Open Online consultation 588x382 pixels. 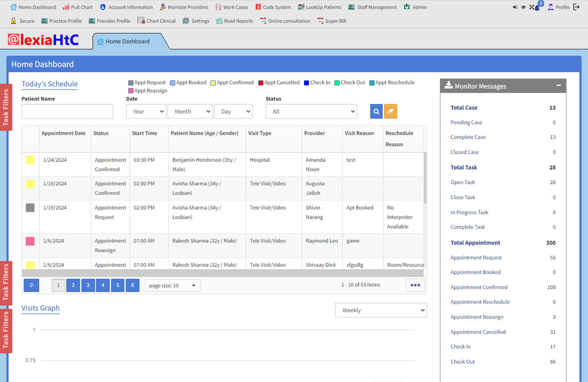tap(285, 21)
